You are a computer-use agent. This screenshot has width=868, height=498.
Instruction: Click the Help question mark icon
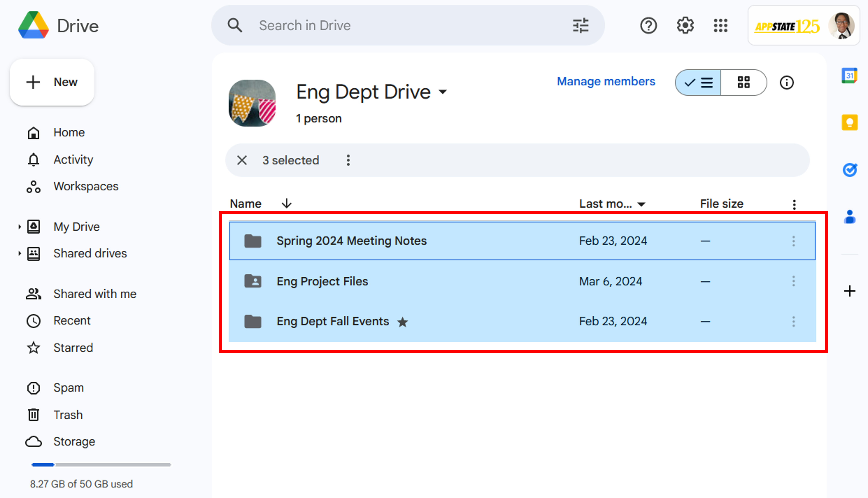648,26
